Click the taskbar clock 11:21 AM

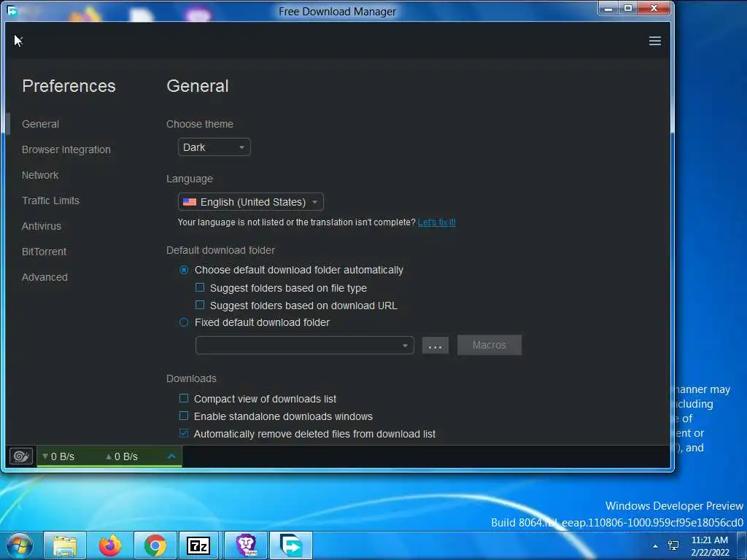(709, 545)
